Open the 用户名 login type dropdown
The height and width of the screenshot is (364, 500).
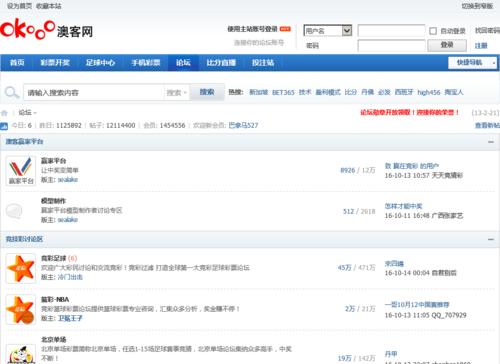pyautogui.click(x=328, y=31)
